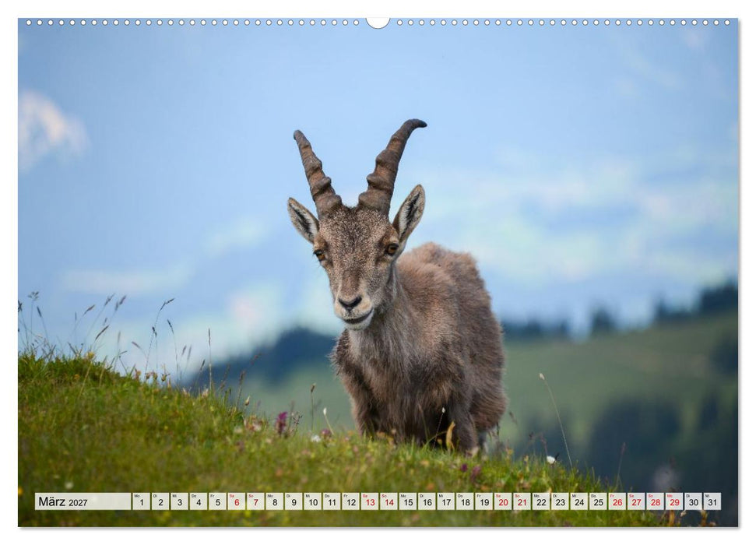Select day 25 in the calendar strip

(599, 501)
